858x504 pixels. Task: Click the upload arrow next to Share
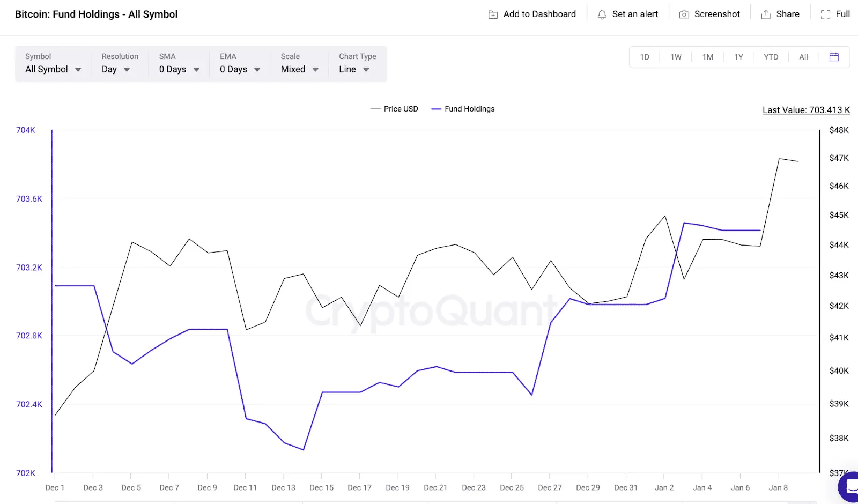pyautogui.click(x=765, y=14)
